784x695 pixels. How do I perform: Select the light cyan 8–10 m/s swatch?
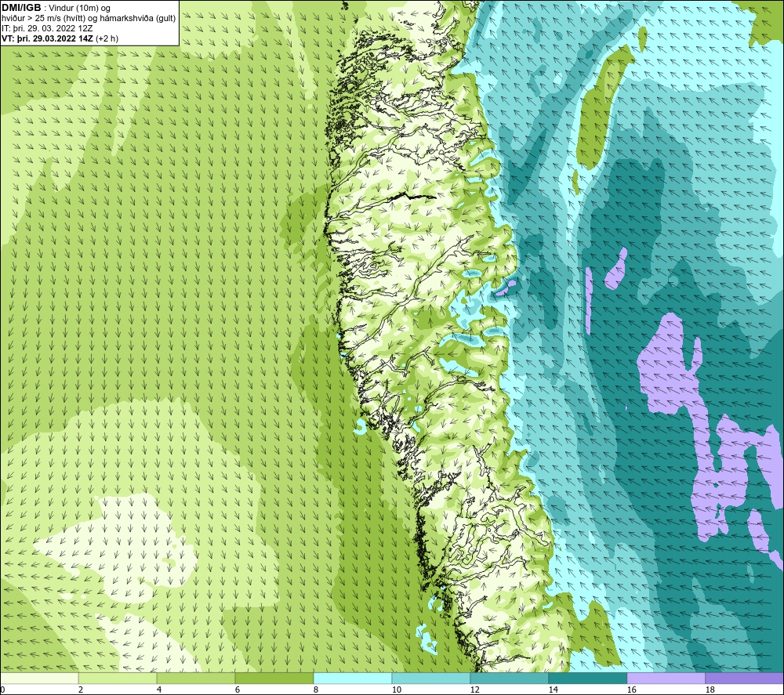pyautogui.click(x=353, y=678)
